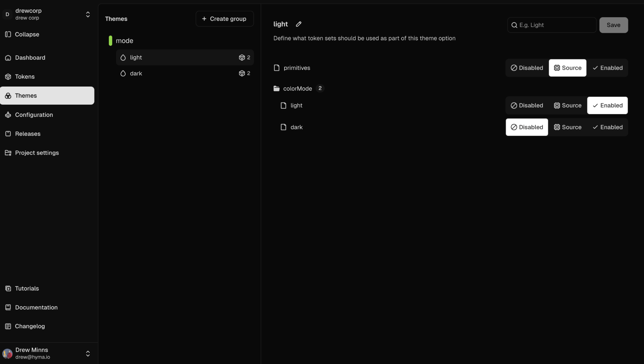The image size is (644, 364).
Task: Click the green mode group color swatch
Action: pyautogui.click(x=111, y=41)
